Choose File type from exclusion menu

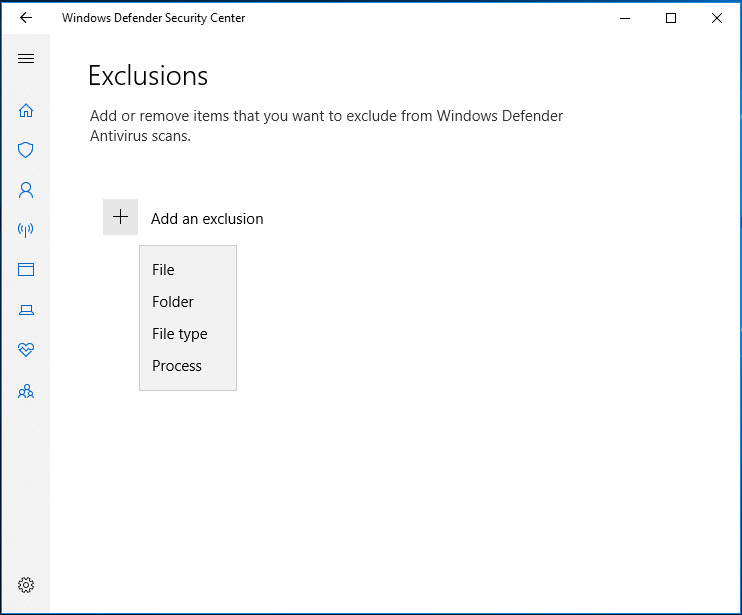[188, 334]
